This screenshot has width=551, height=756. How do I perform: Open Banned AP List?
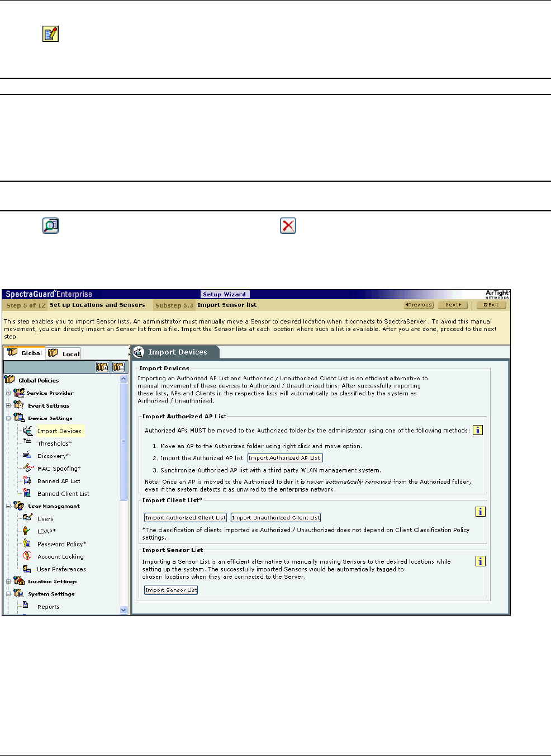click(59, 481)
